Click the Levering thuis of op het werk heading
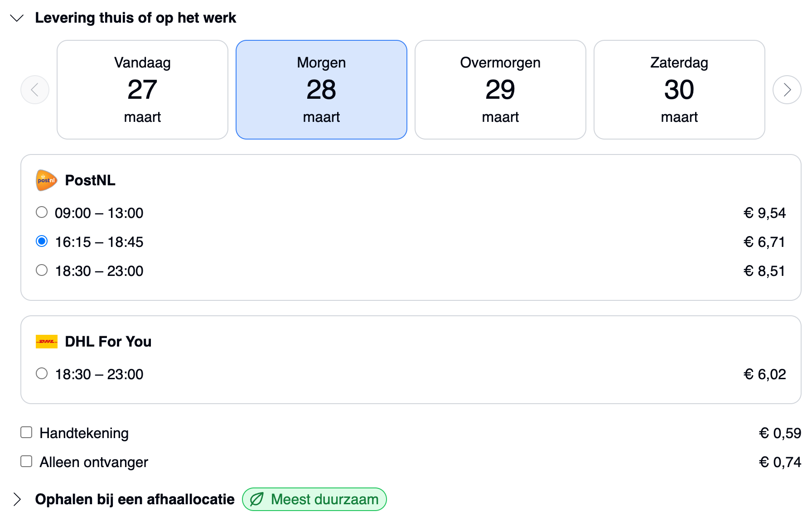This screenshot has width=812, height=521. [136, 18]
